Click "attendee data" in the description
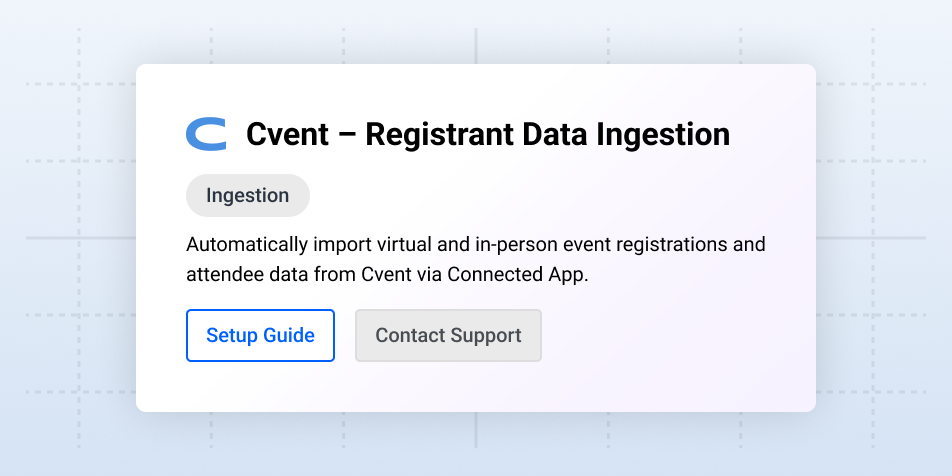The width and height of the screenshot is (952, 476). (x=240, y=275)
